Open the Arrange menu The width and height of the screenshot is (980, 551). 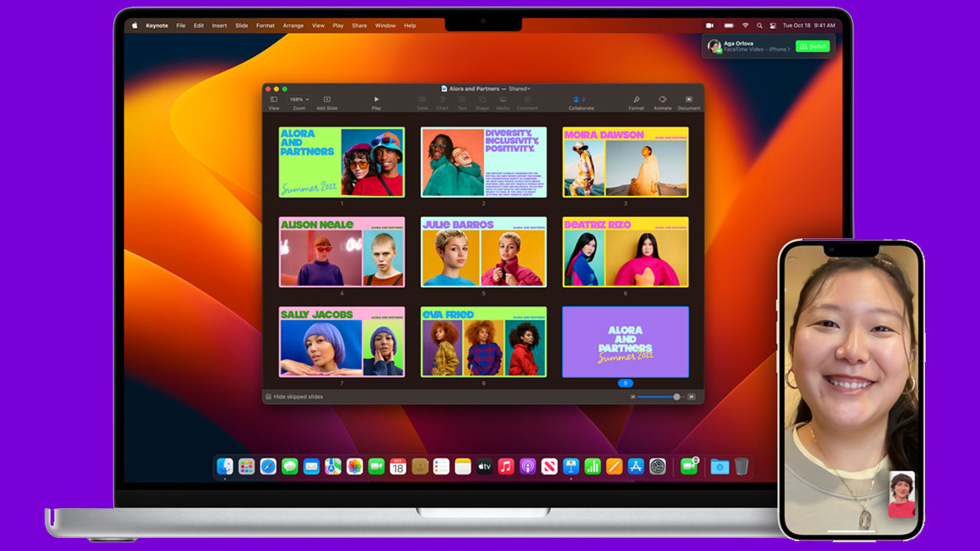[x=293, y=25]
